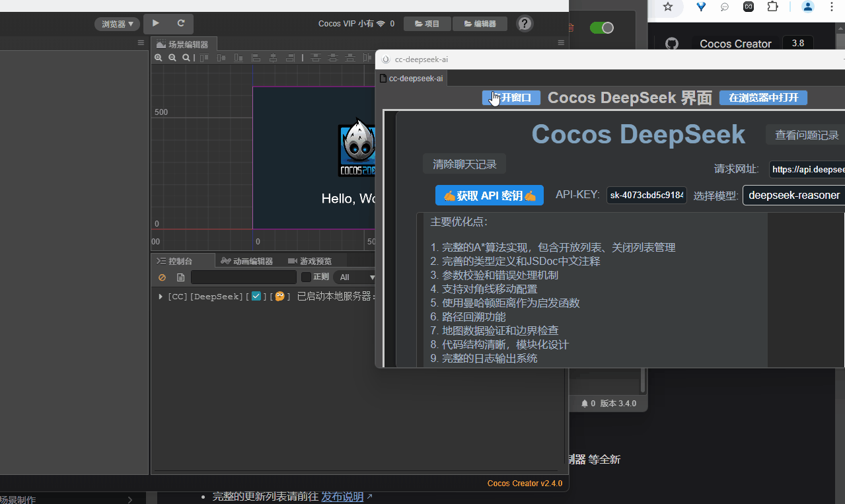Screen dimensions: 845x504
Task: Click the refresh preview icon
Action: pos(181,23)
